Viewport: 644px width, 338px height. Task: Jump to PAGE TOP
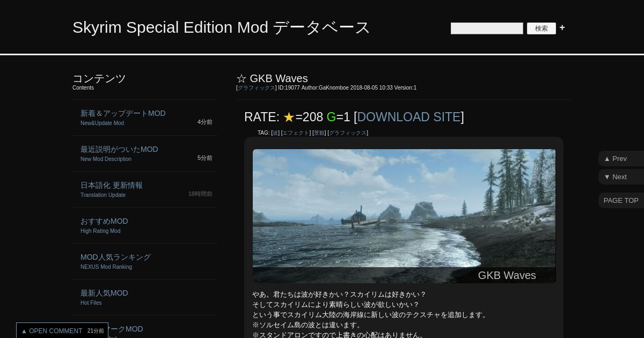point(621,201)
